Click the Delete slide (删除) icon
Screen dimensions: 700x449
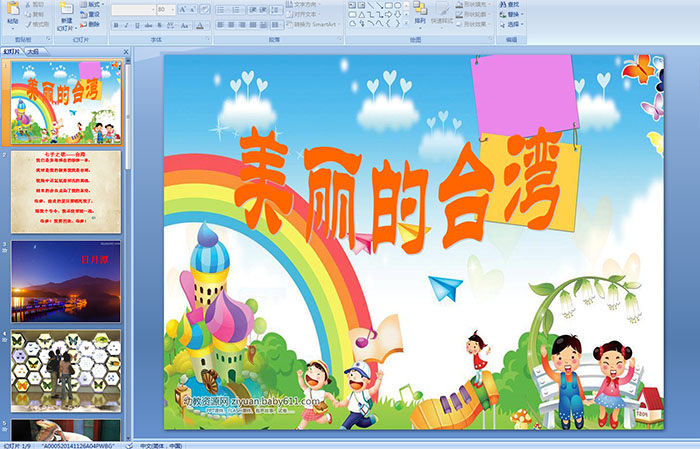coord(91,24)
